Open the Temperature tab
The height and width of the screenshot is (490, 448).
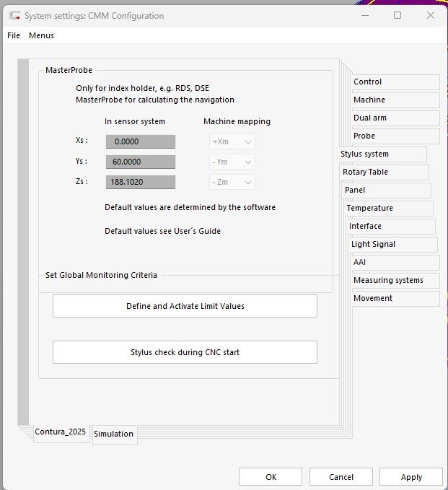click(389, 209)
